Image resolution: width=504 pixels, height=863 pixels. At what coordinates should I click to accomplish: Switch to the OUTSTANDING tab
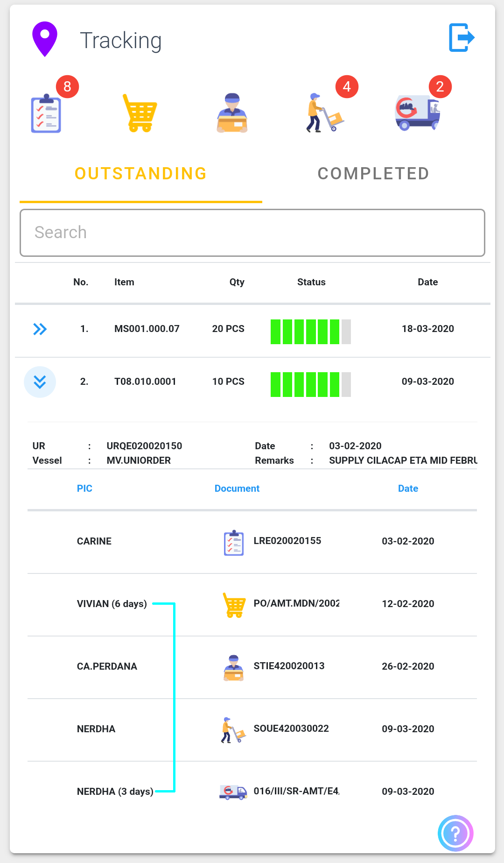coord(140,174)
